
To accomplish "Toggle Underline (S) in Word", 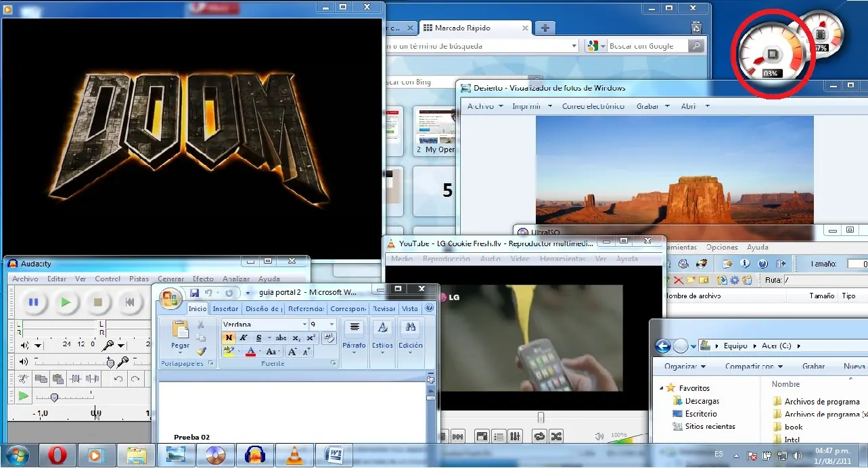I will (259, 337).
